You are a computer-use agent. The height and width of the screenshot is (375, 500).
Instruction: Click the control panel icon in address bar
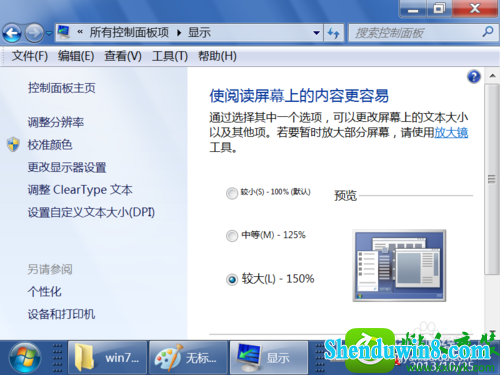click(64, 32)
